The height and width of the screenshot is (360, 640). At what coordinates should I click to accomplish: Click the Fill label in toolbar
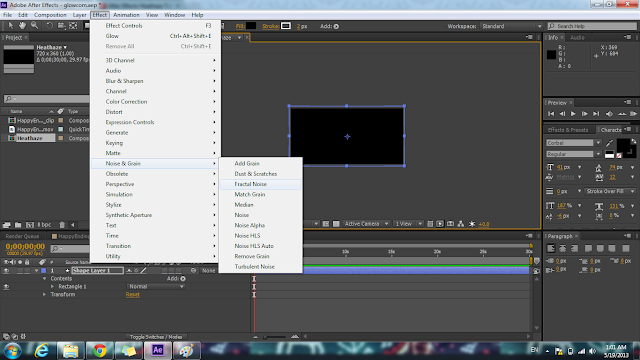coord(240,26)
